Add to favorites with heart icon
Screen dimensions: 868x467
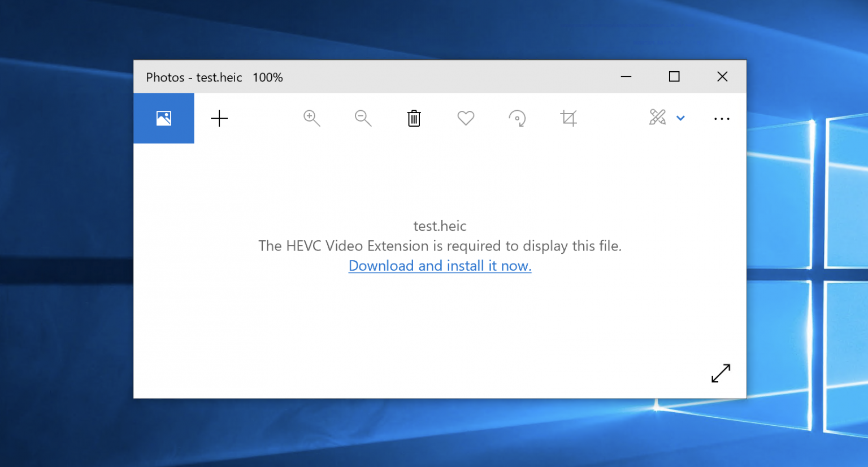[x=466, y=118]
